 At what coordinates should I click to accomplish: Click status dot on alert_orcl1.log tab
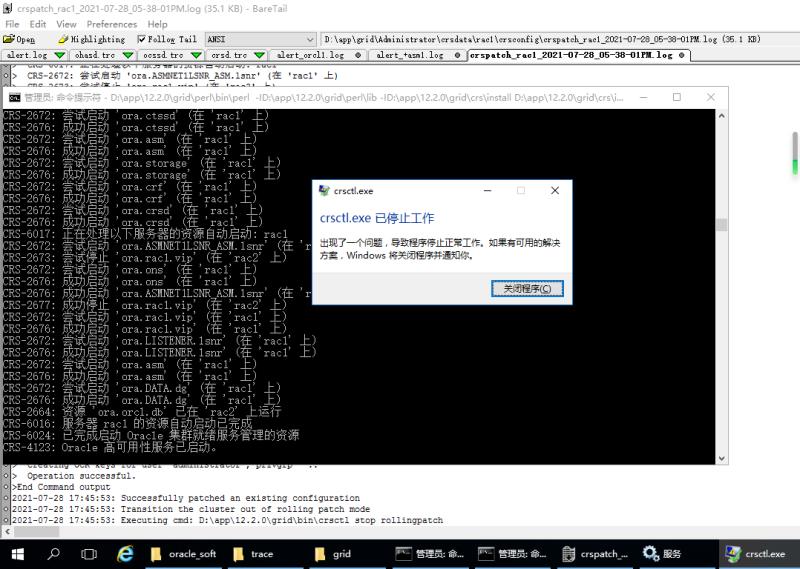click(x=358, y=55)
